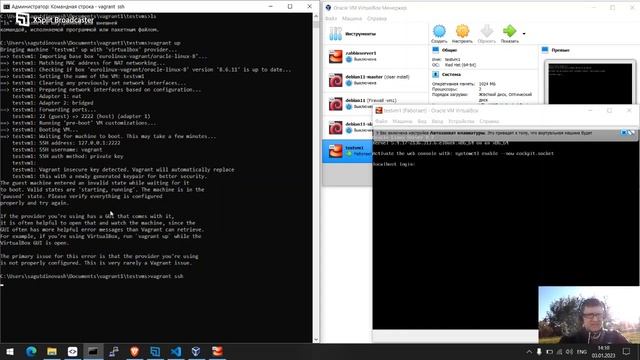Open Brave browser from the taskbar
This screenshot has width=640, height=360.
pyautogui.click(x=134, y=351)
